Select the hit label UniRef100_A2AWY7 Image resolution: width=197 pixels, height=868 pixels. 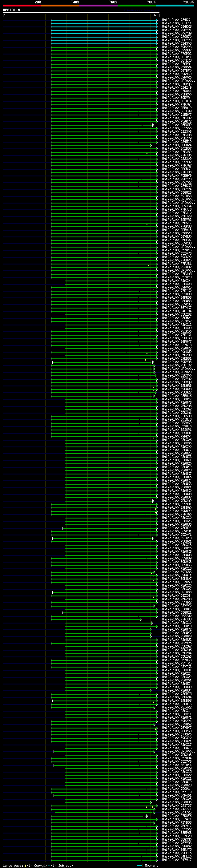tap(177, 399)
